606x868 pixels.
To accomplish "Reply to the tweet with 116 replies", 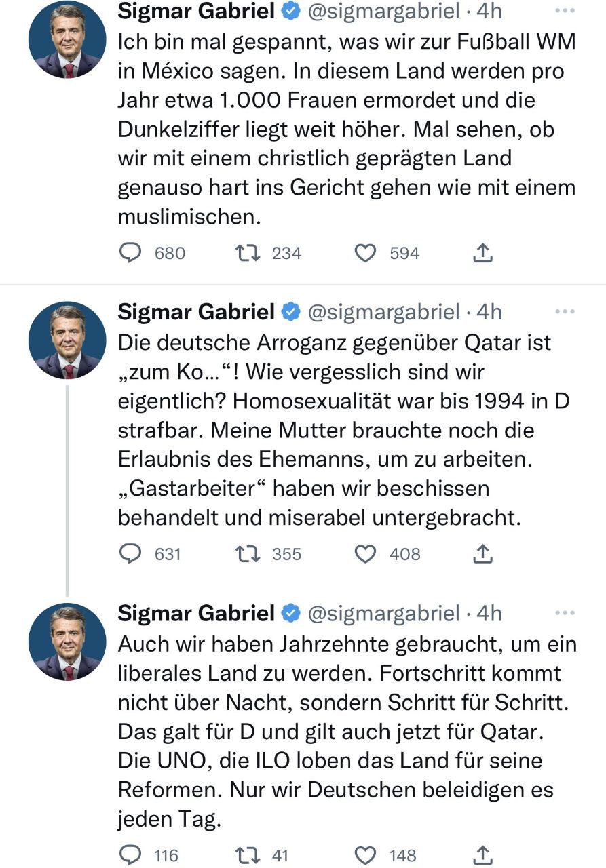I will point(130,854).
